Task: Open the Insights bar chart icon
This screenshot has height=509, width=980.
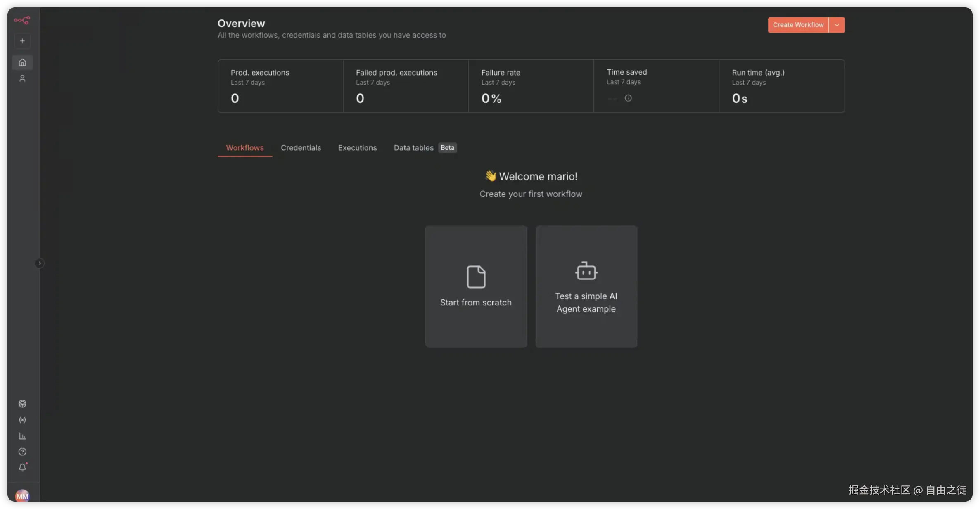Action: pos(22,436)
